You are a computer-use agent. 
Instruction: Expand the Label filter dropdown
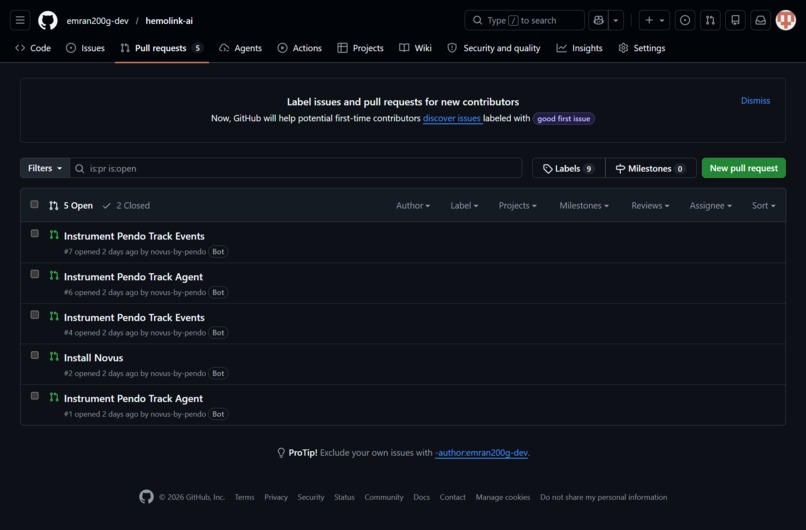click(x=464, y=206)
